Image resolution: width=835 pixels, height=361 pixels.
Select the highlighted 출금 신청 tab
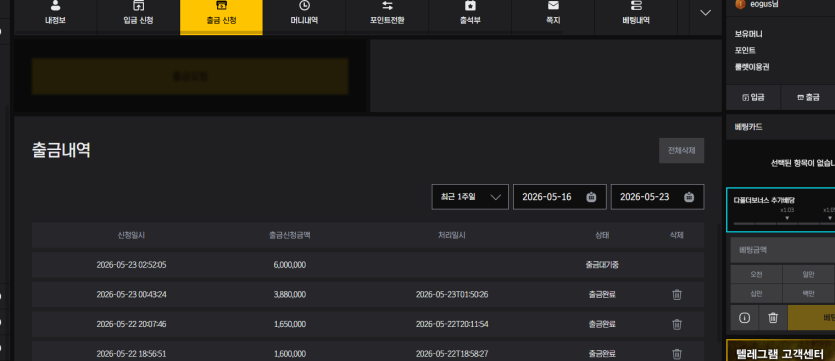coord(221,17)
